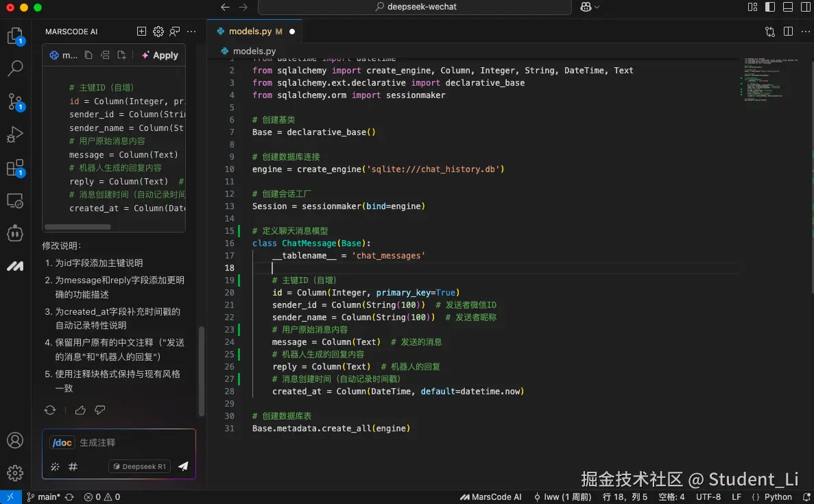This screenshot has height=504, width=814.
Task: Insert the snippet into a new file
Action: (x=121, y=54)
